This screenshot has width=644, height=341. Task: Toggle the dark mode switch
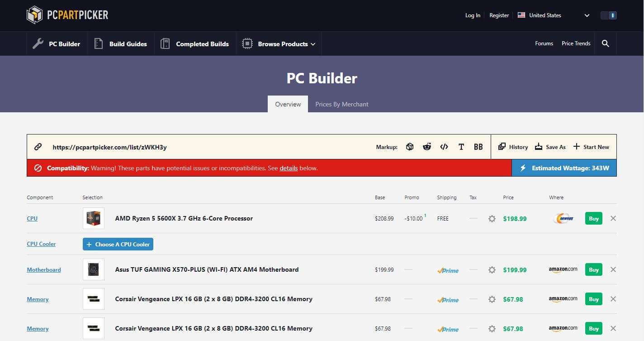point(609,15)
